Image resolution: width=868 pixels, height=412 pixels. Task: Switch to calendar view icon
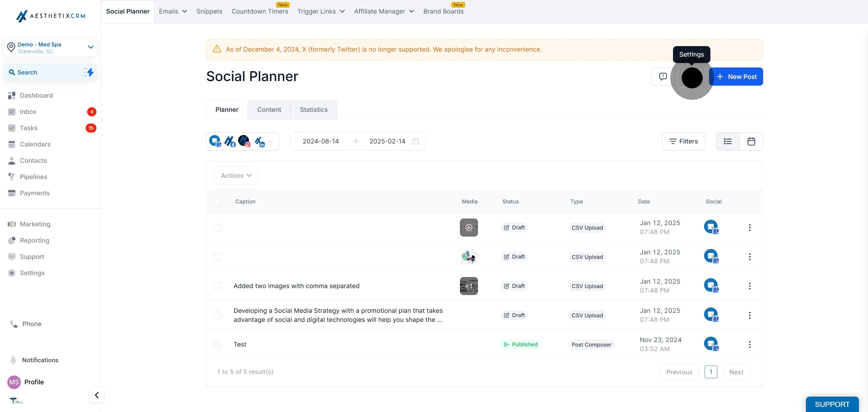pos(751,141)
